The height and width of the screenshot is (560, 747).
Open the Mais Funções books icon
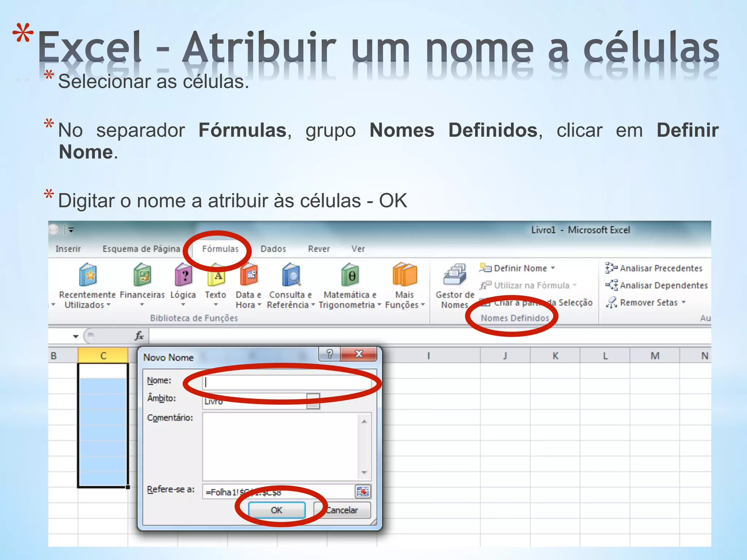tap(405, 275)
